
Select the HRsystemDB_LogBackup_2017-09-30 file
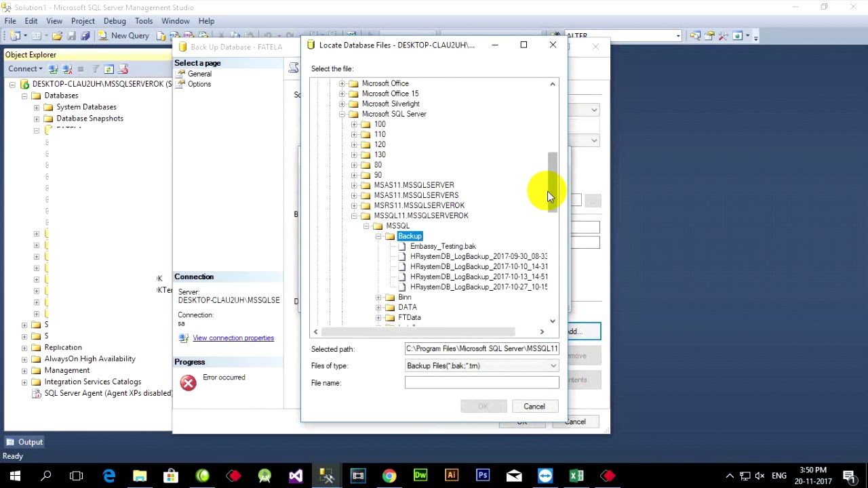point(479,256)
